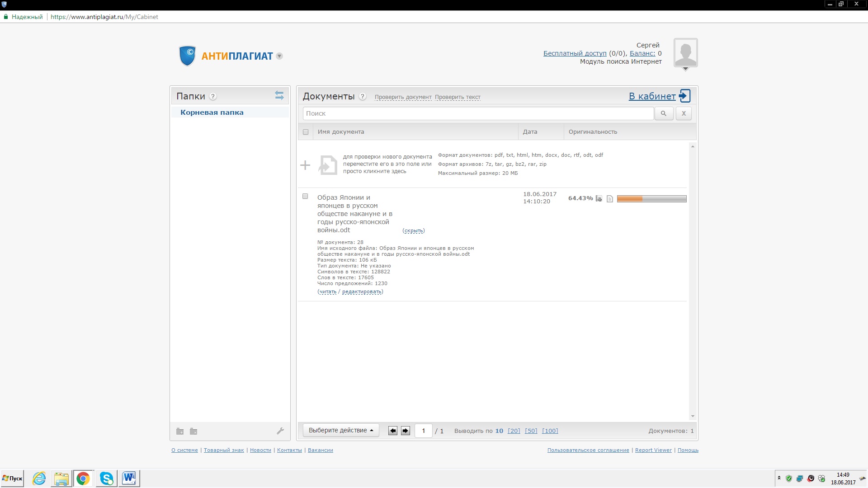868x488 pixels.
Task: Tick the select-all checkbox in the table header
Action: [x=306, y=132]
